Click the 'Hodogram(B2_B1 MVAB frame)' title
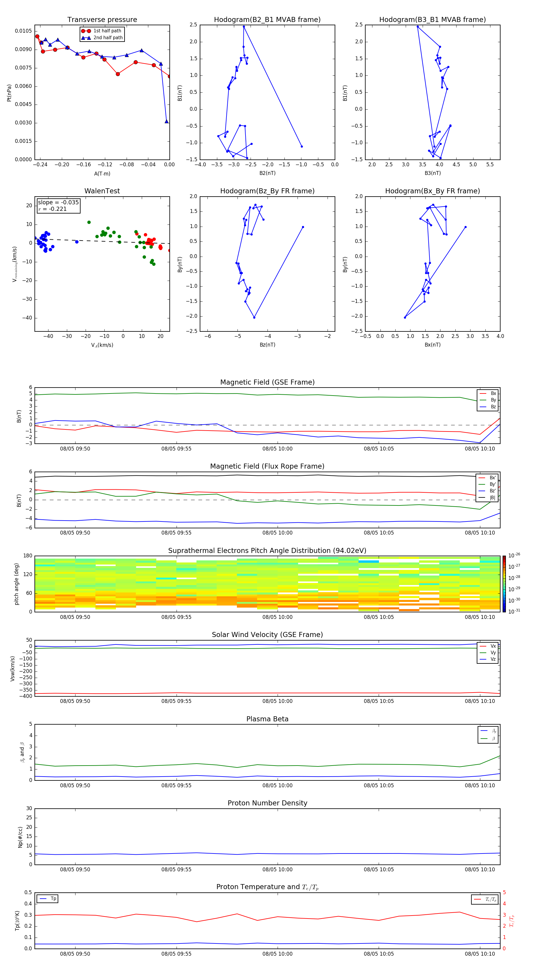 [x=267, y=19]
